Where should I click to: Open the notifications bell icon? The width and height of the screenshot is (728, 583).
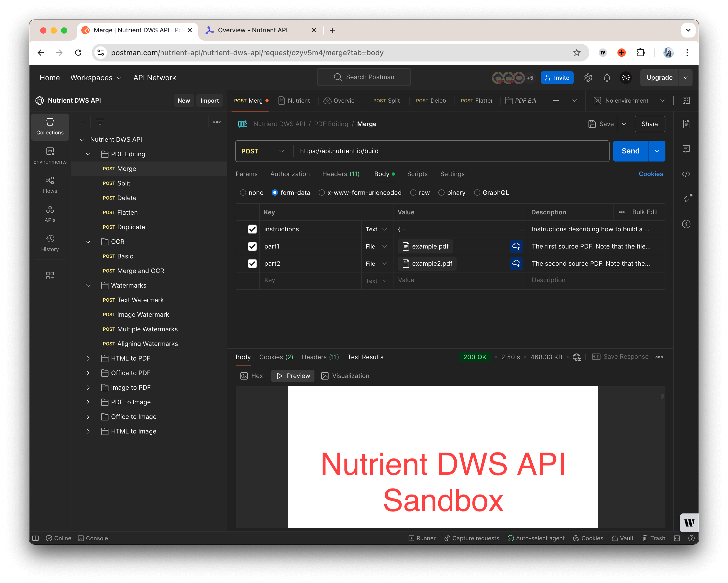click(606, 78)
